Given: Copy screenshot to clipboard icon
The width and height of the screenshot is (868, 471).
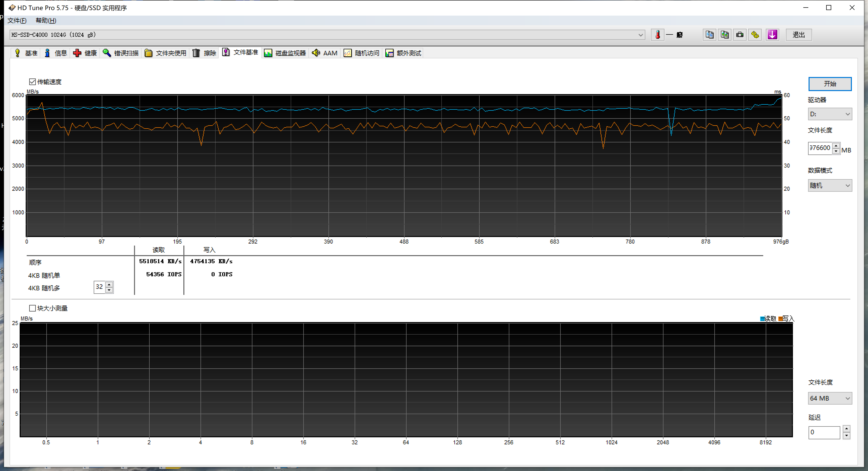Looking at the screenshot, I should 724,35.
